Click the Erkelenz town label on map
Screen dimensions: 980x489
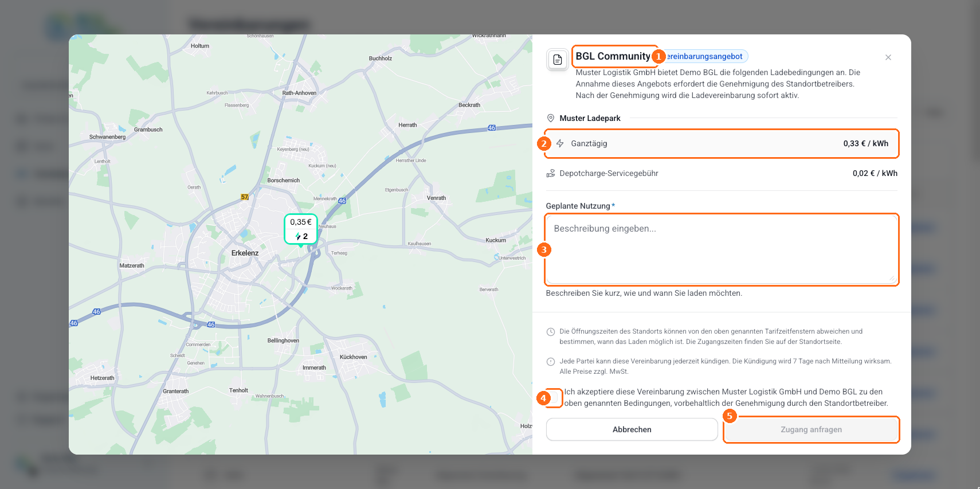pyautogui.click(x=245, y=253)
